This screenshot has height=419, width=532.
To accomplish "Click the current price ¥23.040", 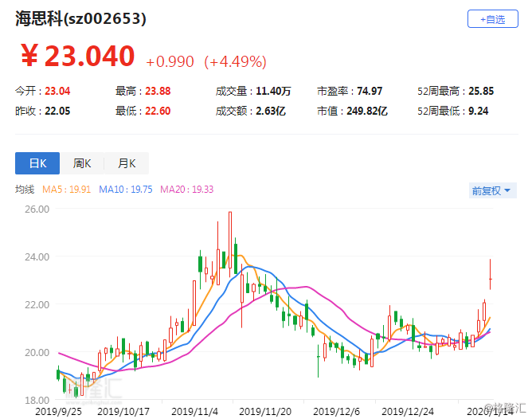I will (x=78, y=56).
